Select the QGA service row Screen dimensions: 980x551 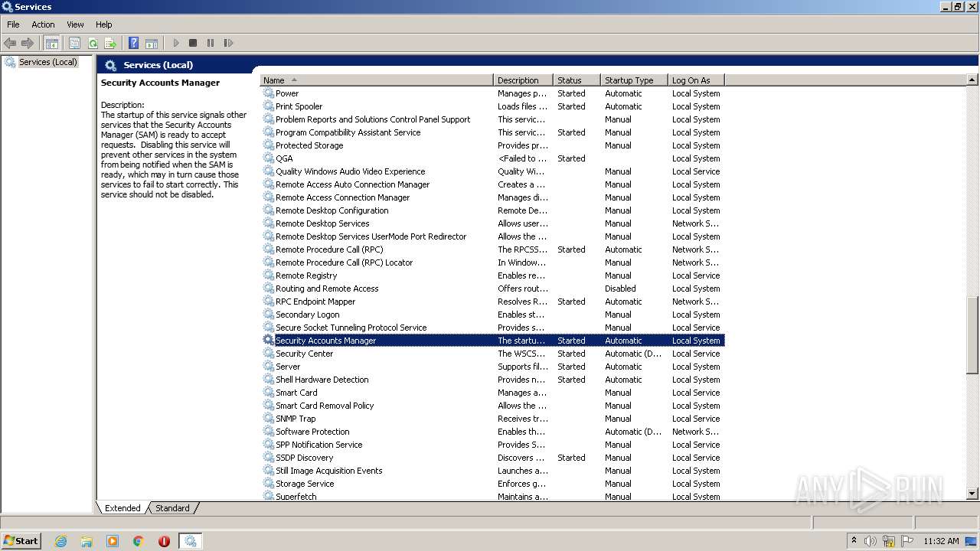(492, 158)
